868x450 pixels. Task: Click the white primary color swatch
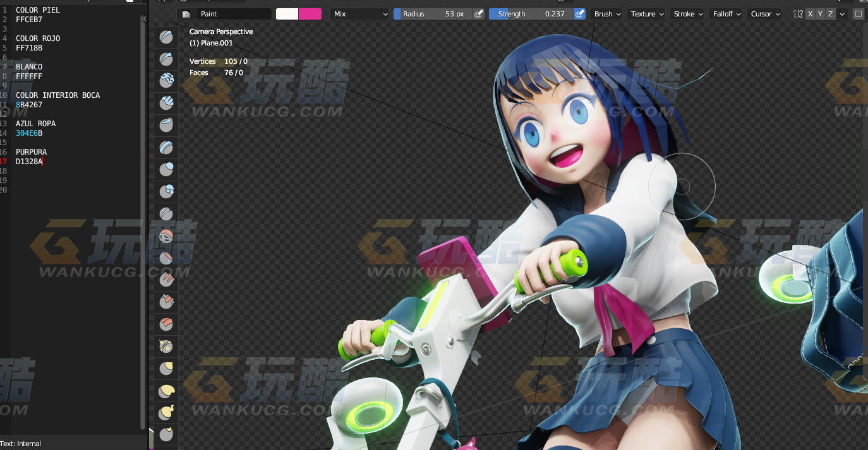pyautogui.click(x=287, y=14)
